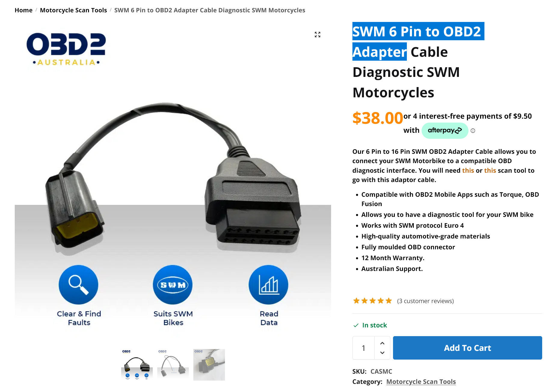
Task: Click Afterpay info circle icon
Action: tap(473, 131)
